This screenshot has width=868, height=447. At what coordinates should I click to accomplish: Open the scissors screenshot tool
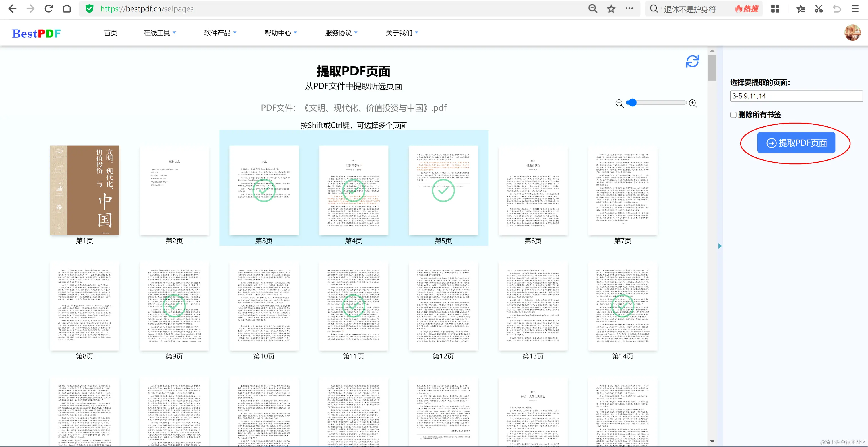point(818,9)
